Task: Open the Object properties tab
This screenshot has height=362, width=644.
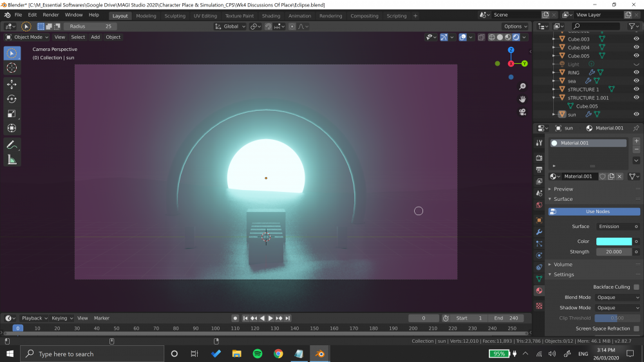Action: click(539, 220)
